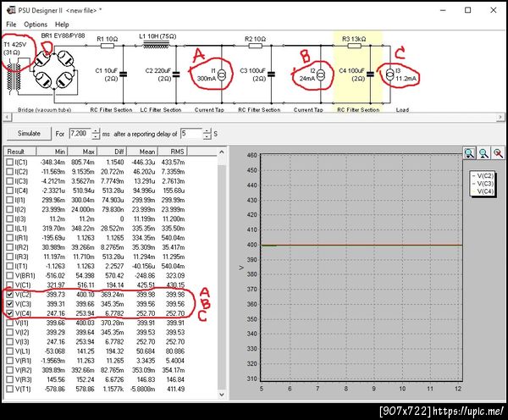Viewport: 508px width, 420px height.
Task: Uncheck the V(C4) result checkbox
Action: click(9, 313)
